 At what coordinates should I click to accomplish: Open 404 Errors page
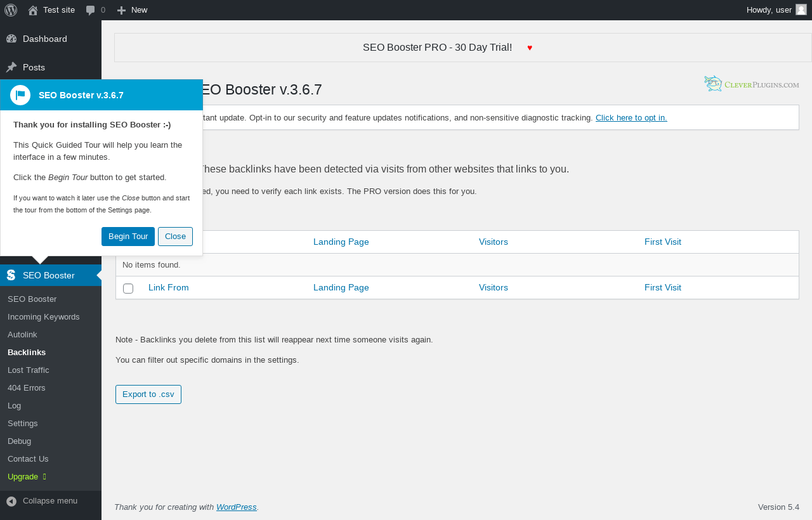tap(27, 387)
